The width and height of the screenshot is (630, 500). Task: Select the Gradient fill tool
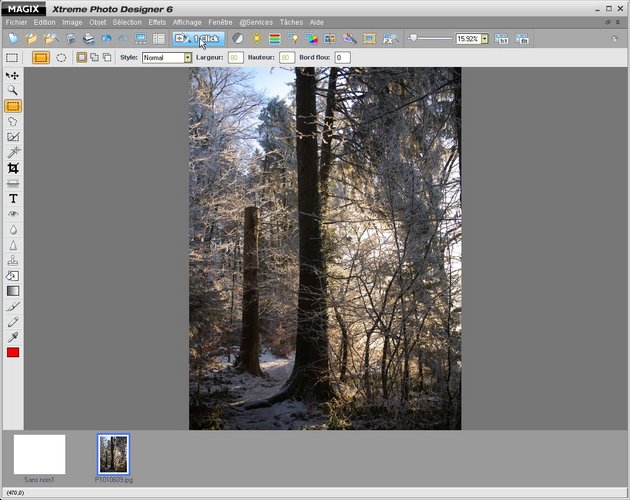(13, 291)
